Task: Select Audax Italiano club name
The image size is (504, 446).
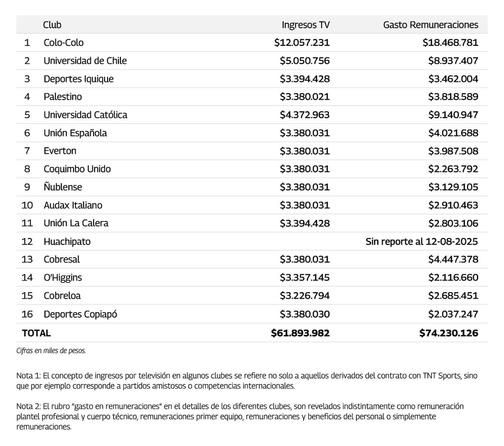Action: coord(73,205)
